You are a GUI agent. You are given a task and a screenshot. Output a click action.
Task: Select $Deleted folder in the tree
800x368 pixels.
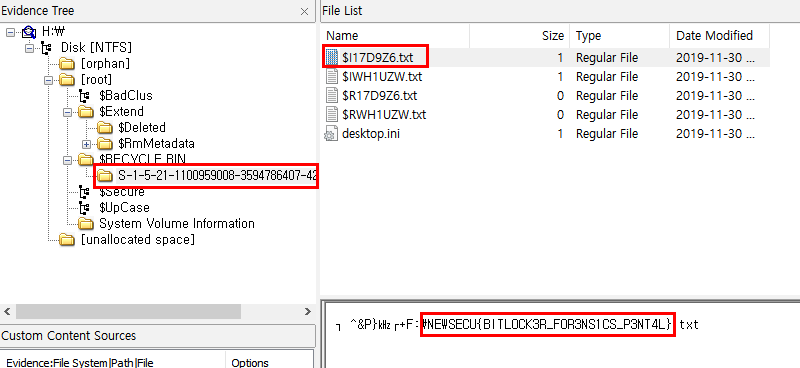[142, 128]
